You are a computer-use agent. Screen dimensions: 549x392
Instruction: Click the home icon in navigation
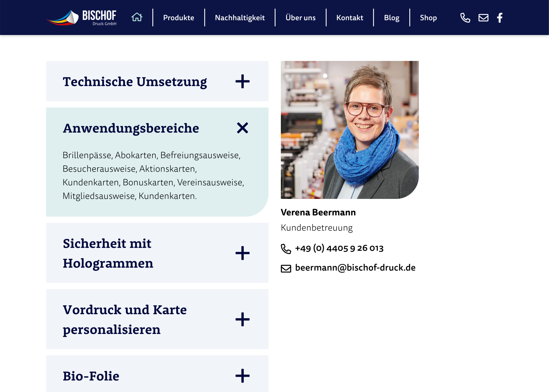137,17
